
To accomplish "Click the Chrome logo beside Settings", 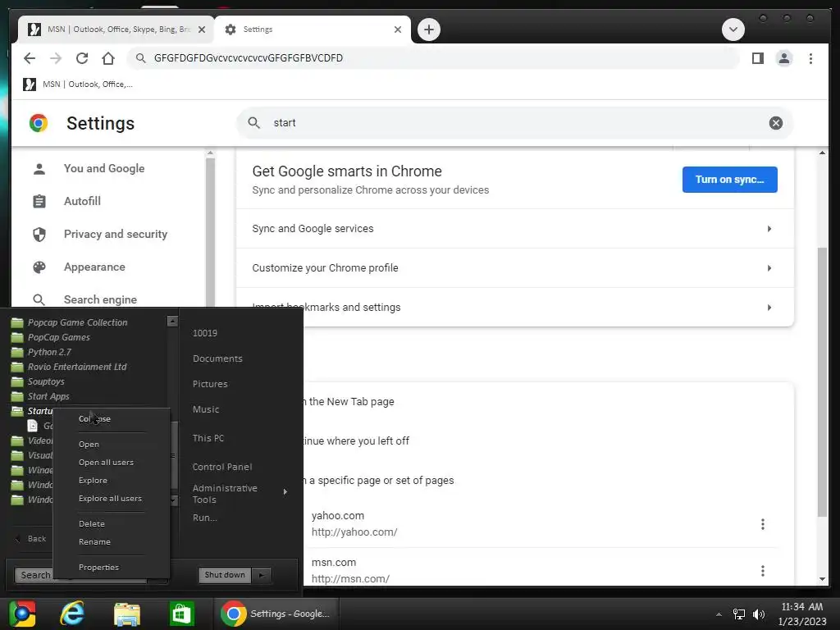I will tap(39, 123).
